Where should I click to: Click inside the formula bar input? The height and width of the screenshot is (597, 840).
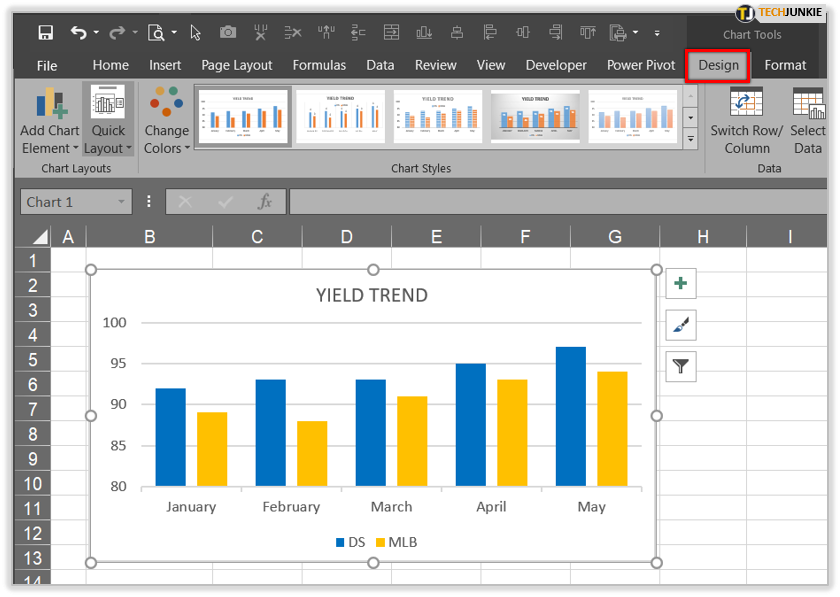[557, 202]
